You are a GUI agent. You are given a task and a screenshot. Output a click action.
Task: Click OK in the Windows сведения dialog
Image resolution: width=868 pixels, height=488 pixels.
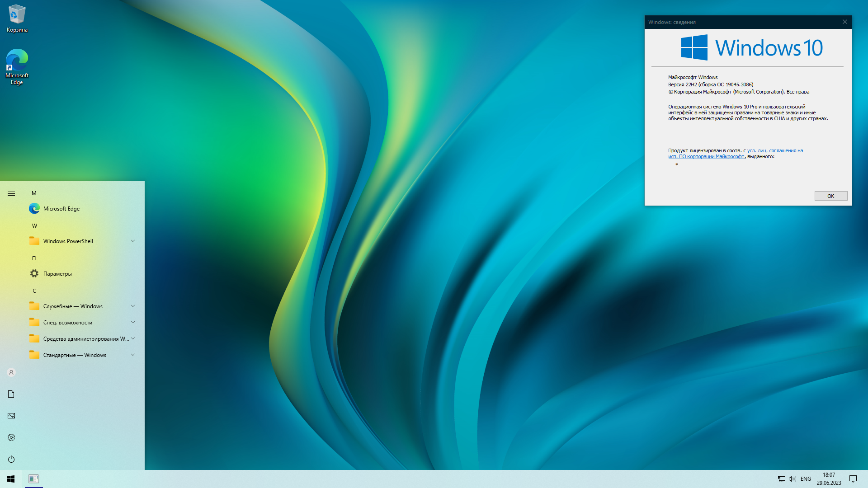[831, 196]
